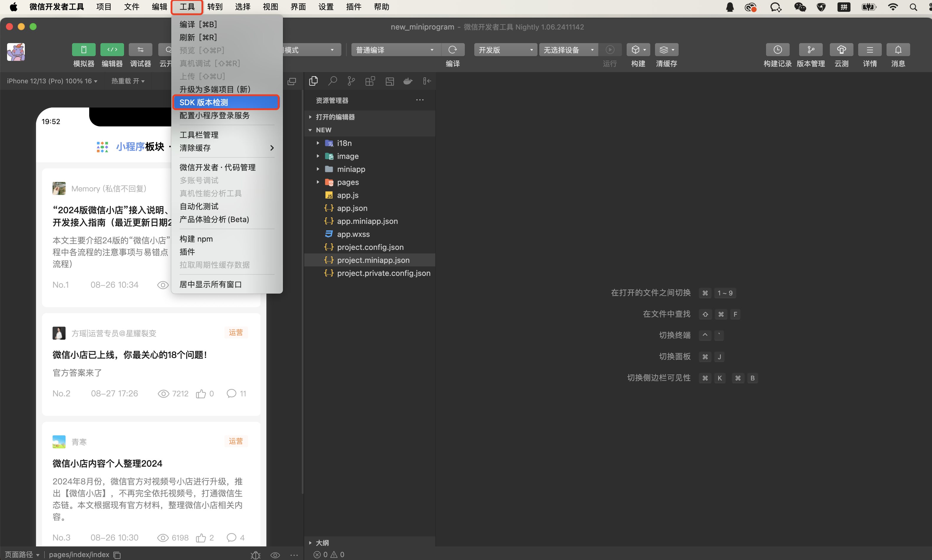
Task: Toggle the 调试器 debugger panel button
Action: pos(140,49)
